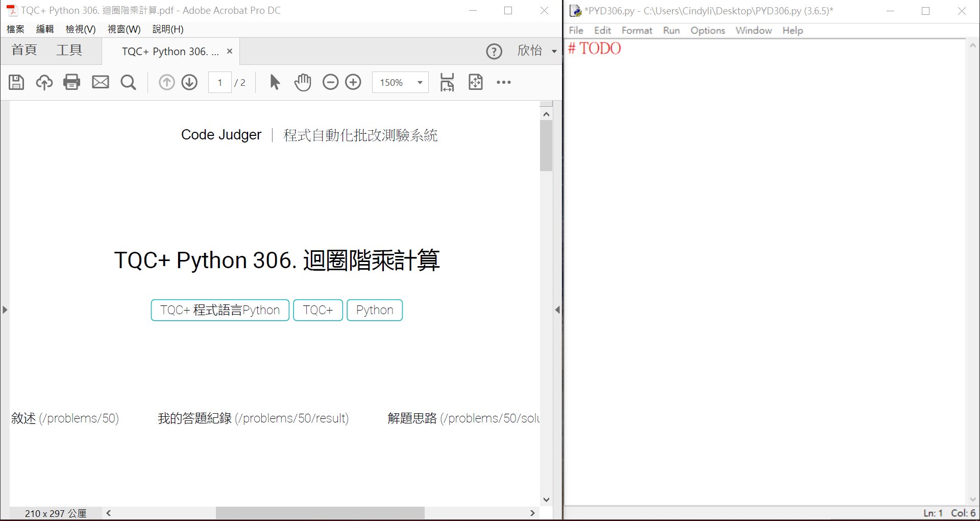The image size is (980, 521).
Task: Switch to the 首頁 tab
Action: [x=24, y=50]
